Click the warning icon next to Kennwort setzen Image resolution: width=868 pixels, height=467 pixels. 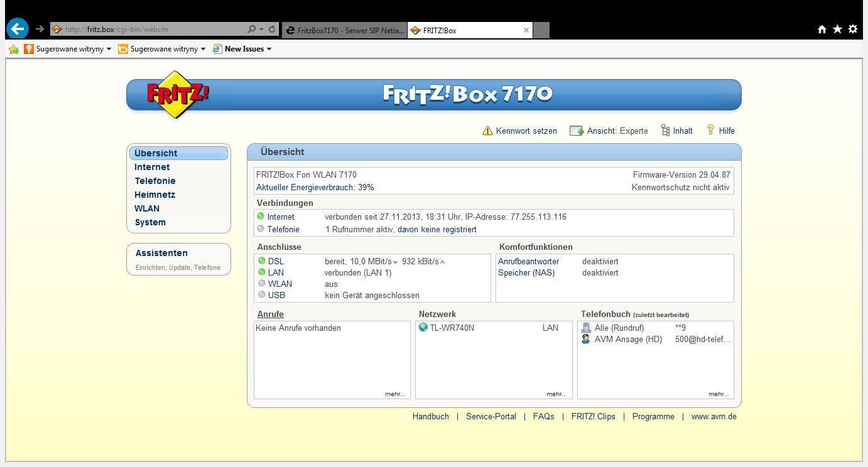point(487,131)
